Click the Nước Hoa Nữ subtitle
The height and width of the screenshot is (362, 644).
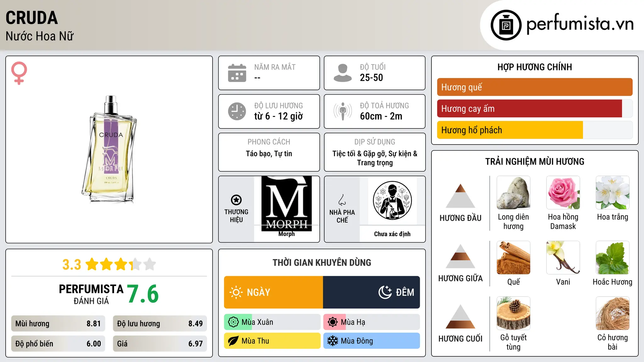point(40,36)
